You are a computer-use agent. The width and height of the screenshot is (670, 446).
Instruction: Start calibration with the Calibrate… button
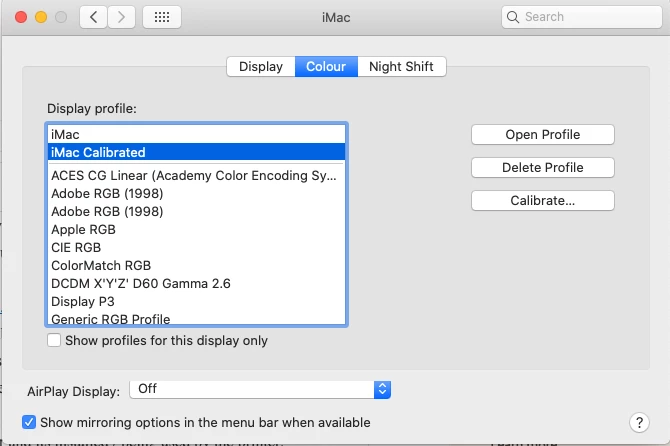click(543, 200)
